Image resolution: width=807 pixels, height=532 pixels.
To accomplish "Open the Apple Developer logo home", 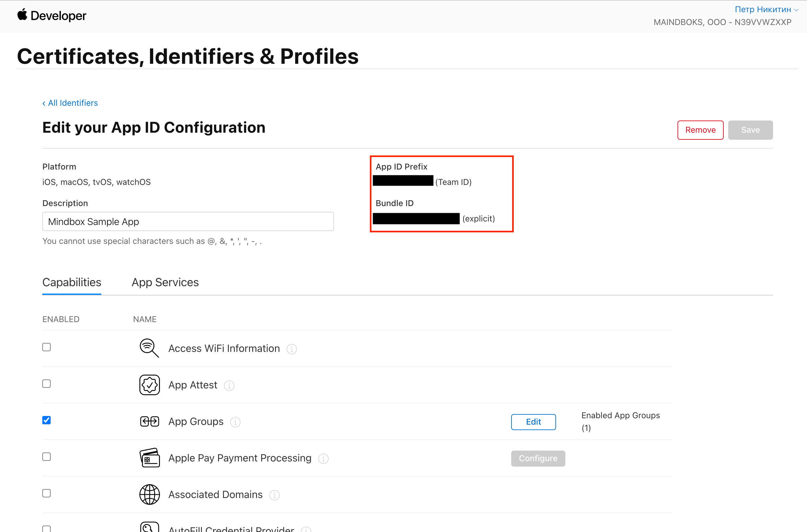I will click(52, 16).
